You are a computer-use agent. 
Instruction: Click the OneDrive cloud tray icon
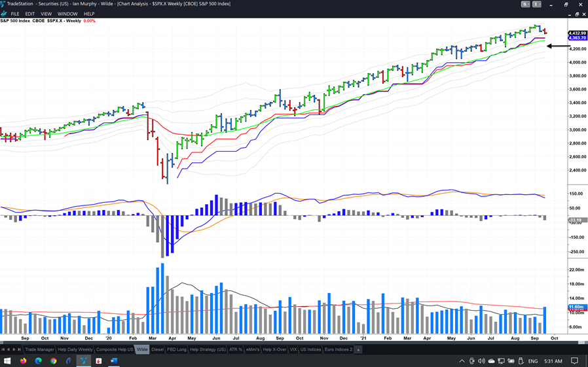coord(491,360)
